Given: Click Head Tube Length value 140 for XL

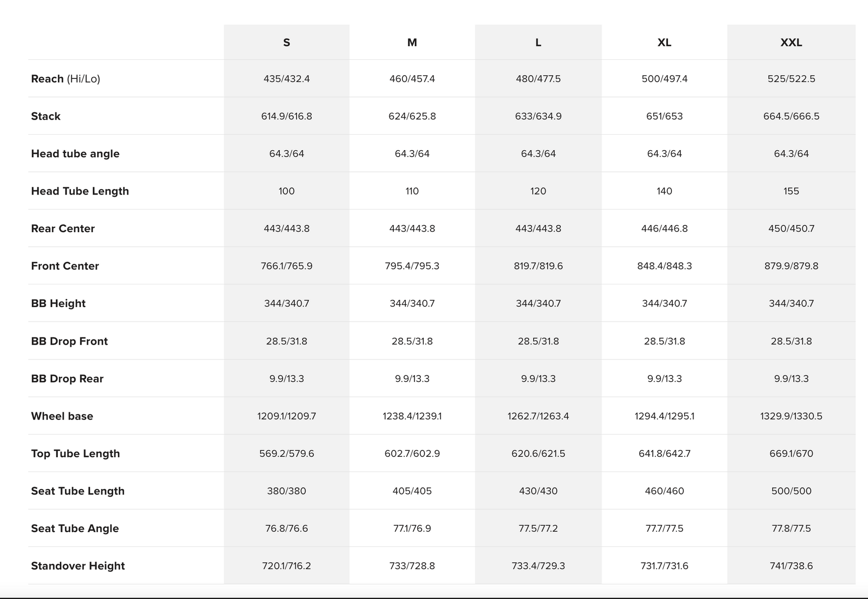Looking at the screenshot, I should pyautogui.click(x=664, y=191).
